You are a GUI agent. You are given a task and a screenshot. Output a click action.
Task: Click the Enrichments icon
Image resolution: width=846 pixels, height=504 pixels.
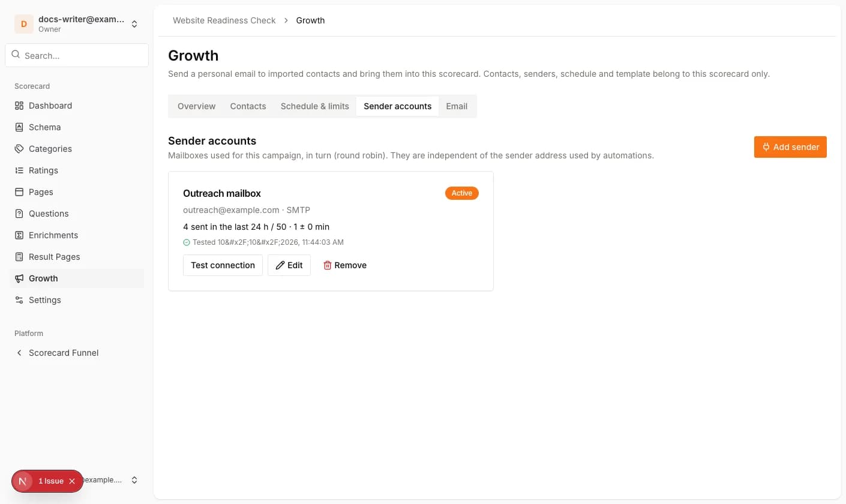pos(19,235)
